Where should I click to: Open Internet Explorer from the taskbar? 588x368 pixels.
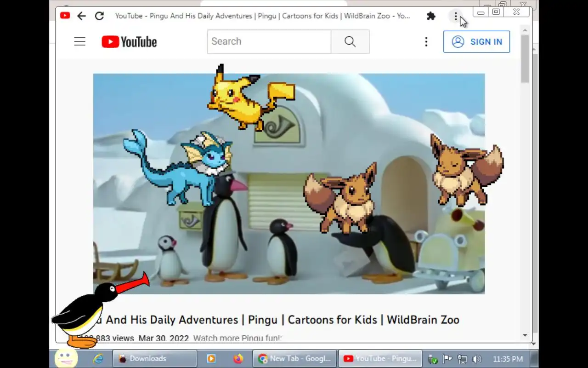(98, 359)
